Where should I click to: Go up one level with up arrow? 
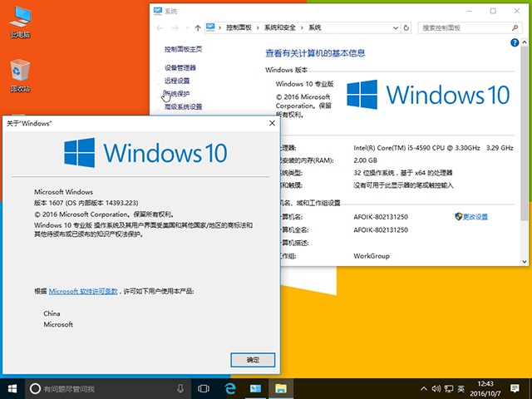point(197,27)
